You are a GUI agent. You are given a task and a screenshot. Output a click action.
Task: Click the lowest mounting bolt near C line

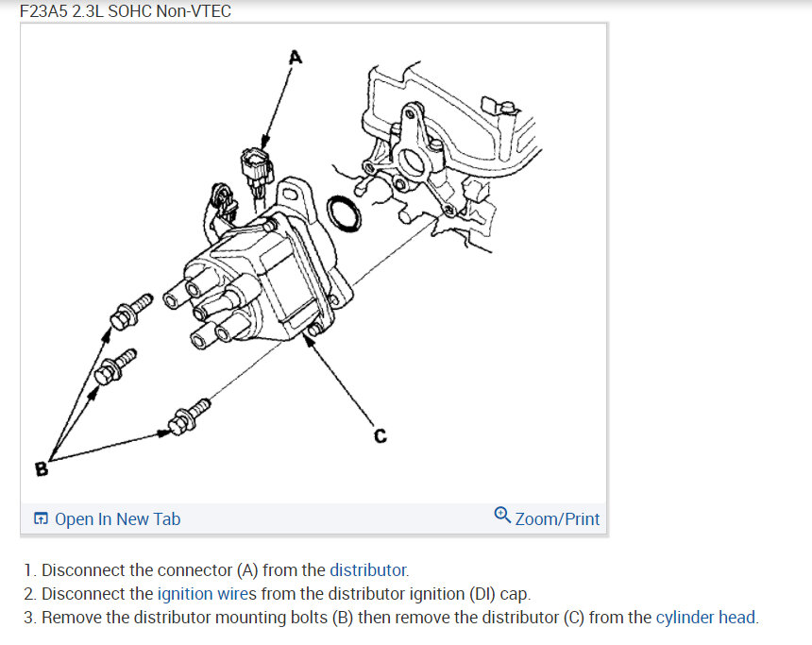coord(189,416)
